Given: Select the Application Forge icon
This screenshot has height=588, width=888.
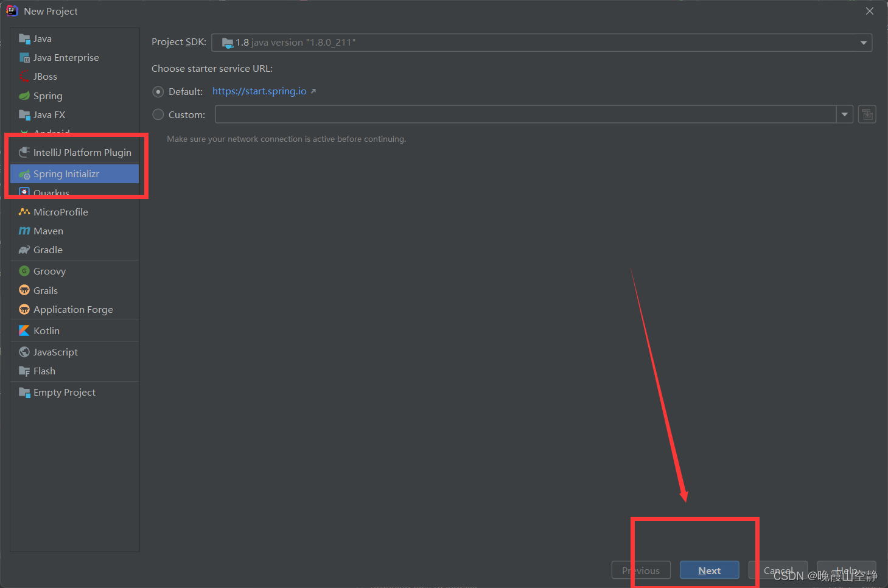Looking at the screenshot, I should pos(24,310).
